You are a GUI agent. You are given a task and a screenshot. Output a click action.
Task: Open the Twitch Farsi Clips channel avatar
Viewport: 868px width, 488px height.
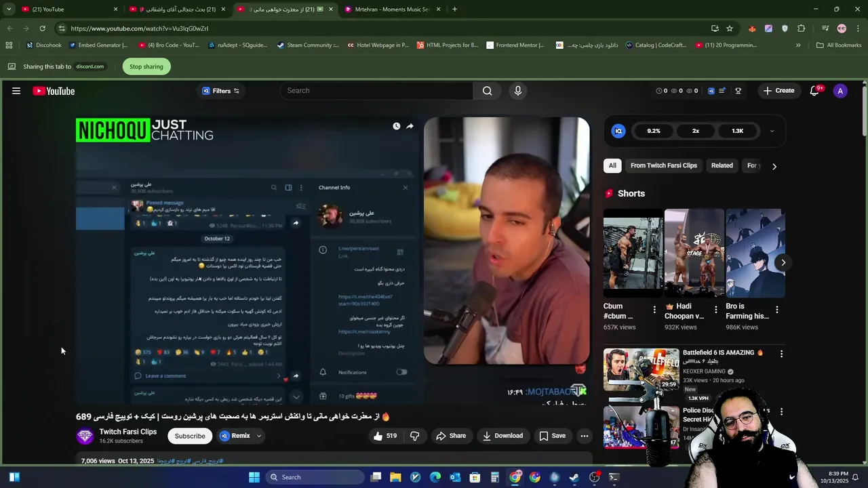(x=85, y=436)
